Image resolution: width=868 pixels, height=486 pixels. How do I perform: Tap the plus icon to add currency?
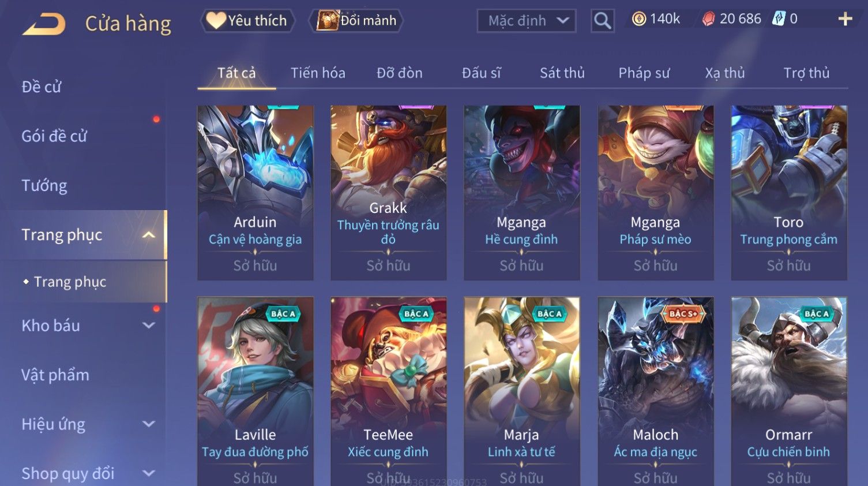pos(845,19)
